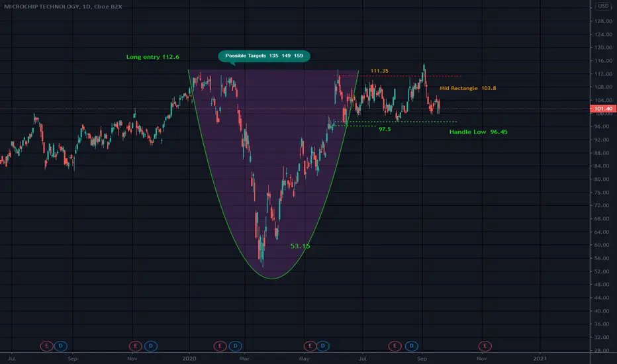Click the earnings E marker below August 2019
The height and width of the screenshot is (364, 617).
[46, 346]
